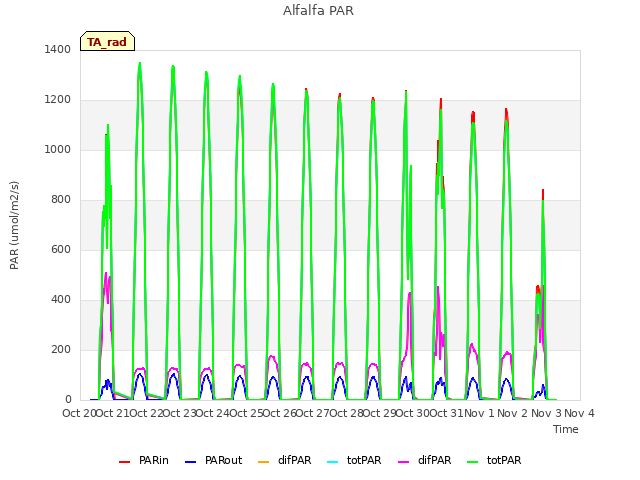Click the 400 y-axis tick label
The height and width of the screenshot is (480, 640).
(61, 300)
